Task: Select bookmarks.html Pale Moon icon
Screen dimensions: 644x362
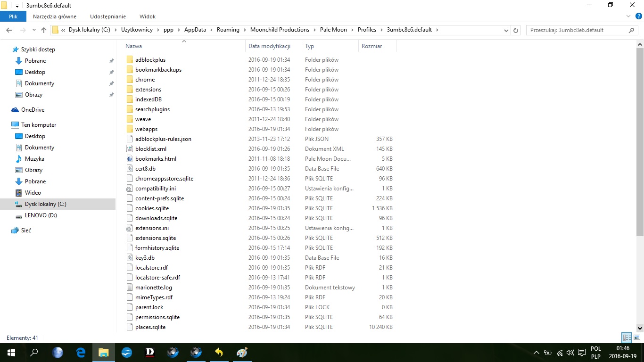Action: click(x=131, y=159)
